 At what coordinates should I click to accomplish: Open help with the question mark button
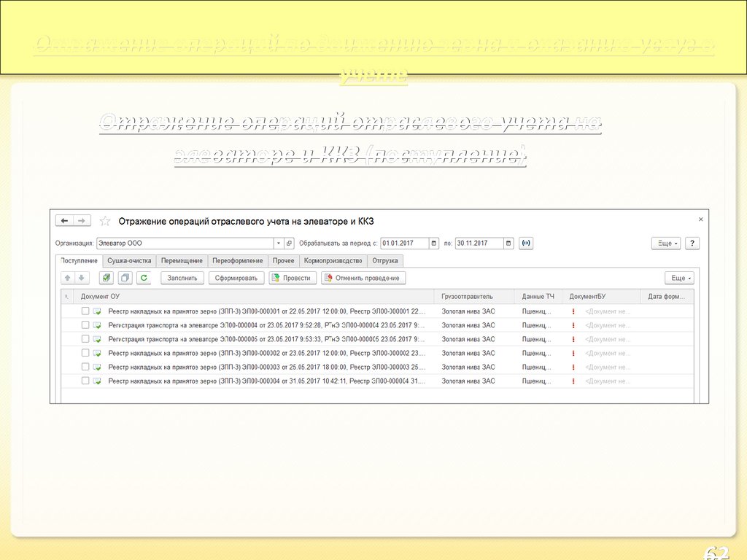click(x=692, y=244)
